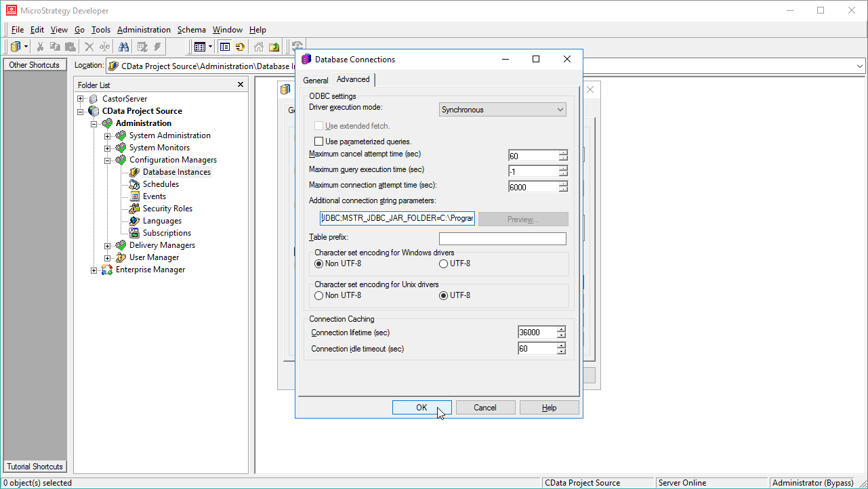Screen dimensions: 868x489
Task: Collapse the Administration tree node
Action: point(95,123)
